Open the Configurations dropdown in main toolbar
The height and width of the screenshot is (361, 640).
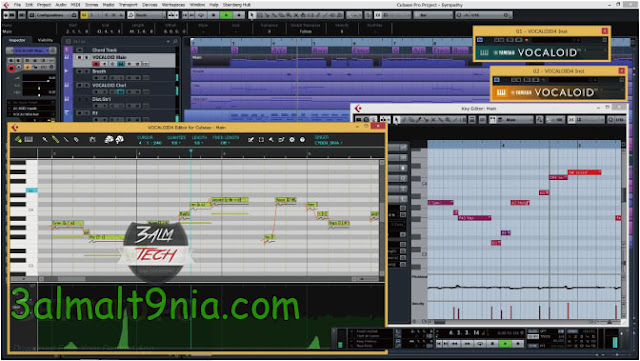(x=53, y=15)
